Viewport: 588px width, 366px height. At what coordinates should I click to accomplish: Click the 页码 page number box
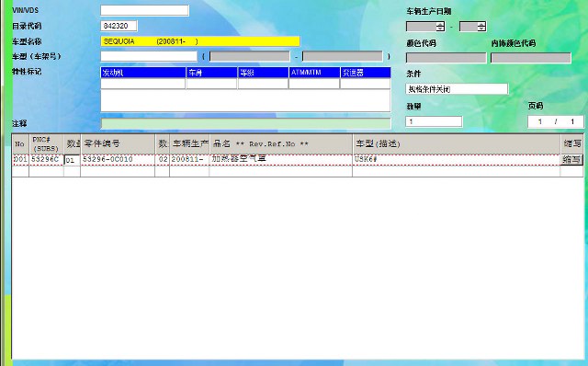[x=555, y=121]
